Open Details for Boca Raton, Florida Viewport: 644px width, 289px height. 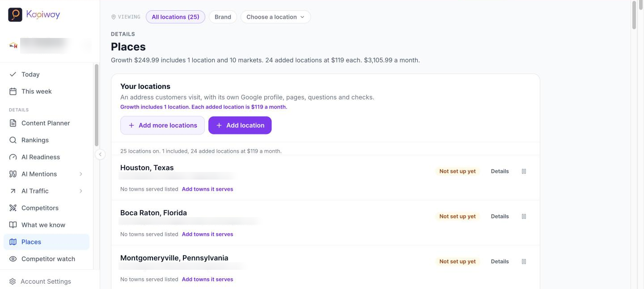pos(500,216)
